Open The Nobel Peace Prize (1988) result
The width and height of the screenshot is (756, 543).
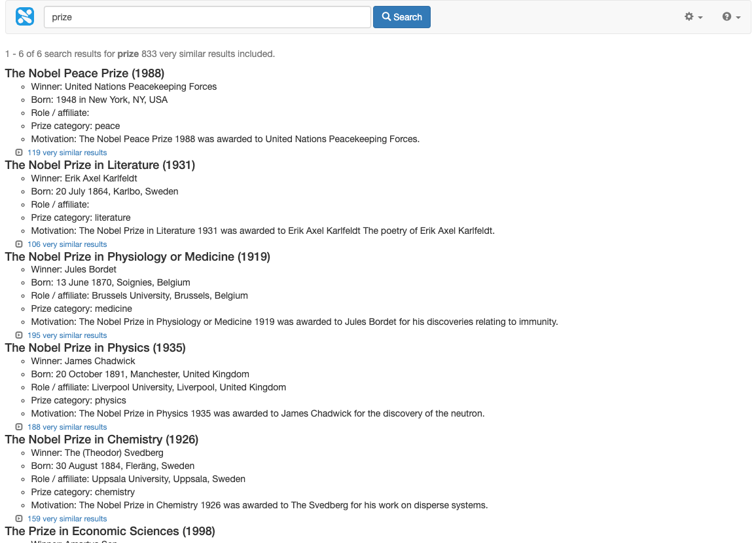(84, 73)
